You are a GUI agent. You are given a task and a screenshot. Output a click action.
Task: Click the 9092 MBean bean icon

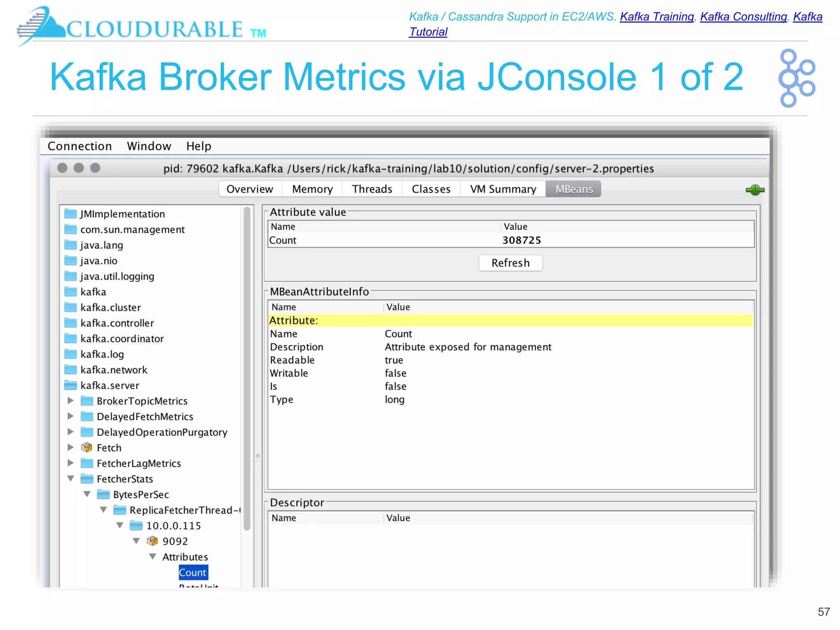152,541
